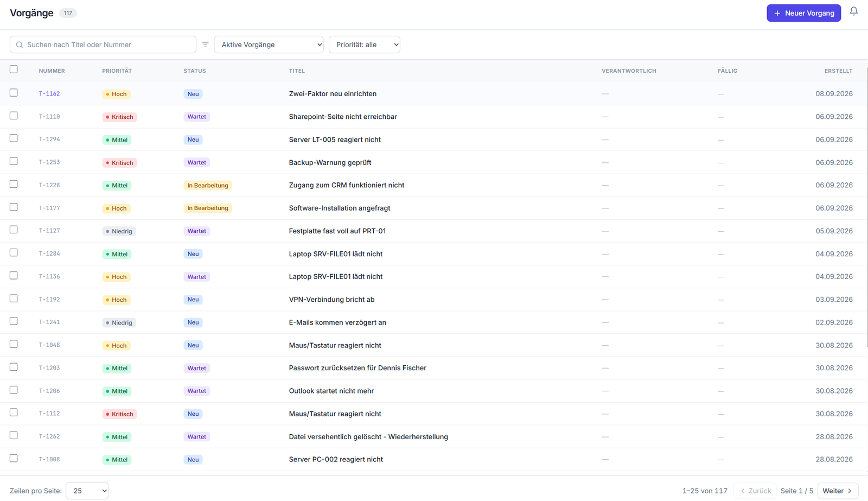
Task: Click ticket number T-1284
Action: point(49,254)
